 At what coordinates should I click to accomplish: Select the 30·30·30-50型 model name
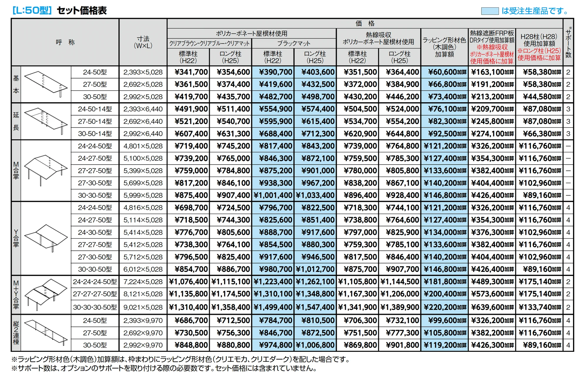coord(95,307)
